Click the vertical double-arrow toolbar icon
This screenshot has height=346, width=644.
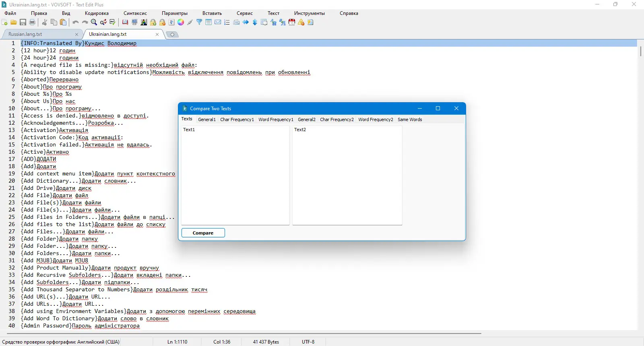(x=255, y=23)
